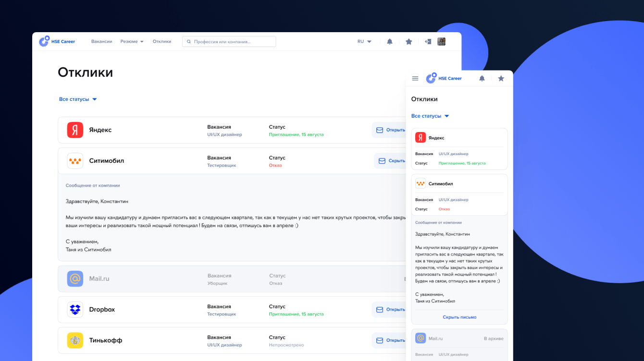Click the envelope icon in the Тинькофф row
This screenshot has width=644, height=361.
[380, 340]
